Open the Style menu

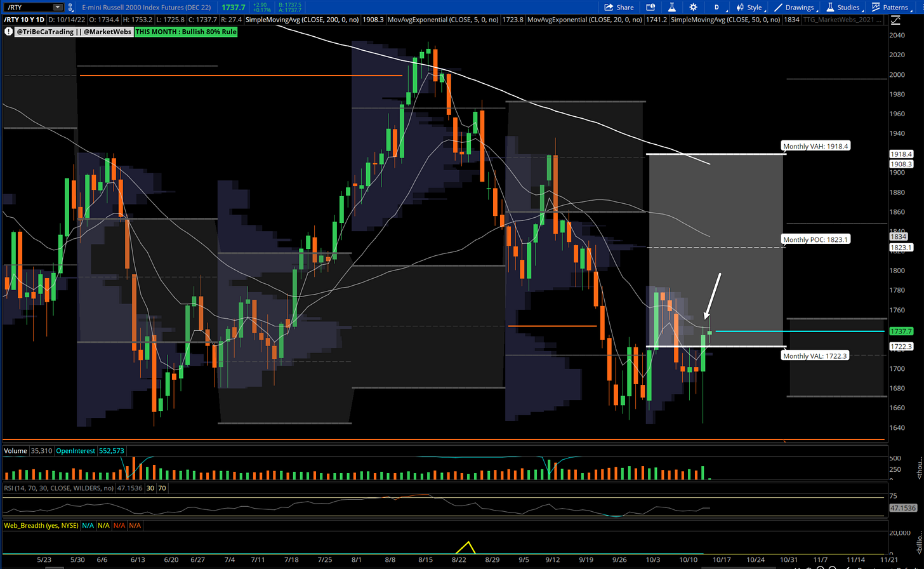749,7
